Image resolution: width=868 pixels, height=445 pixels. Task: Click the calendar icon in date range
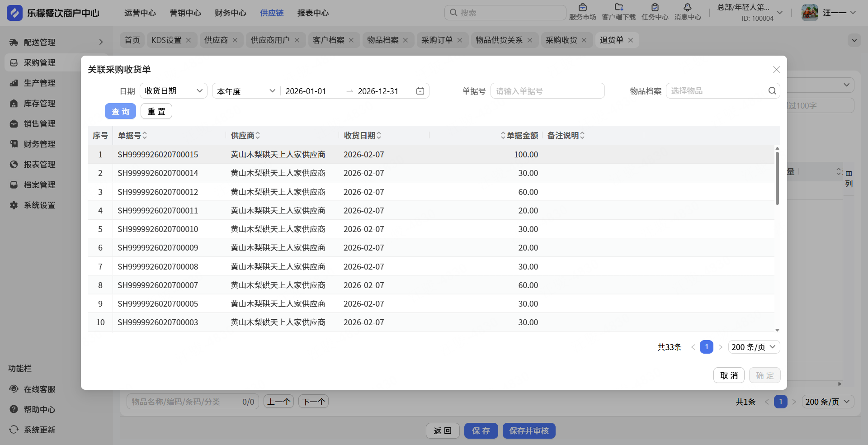coord(420,91)
